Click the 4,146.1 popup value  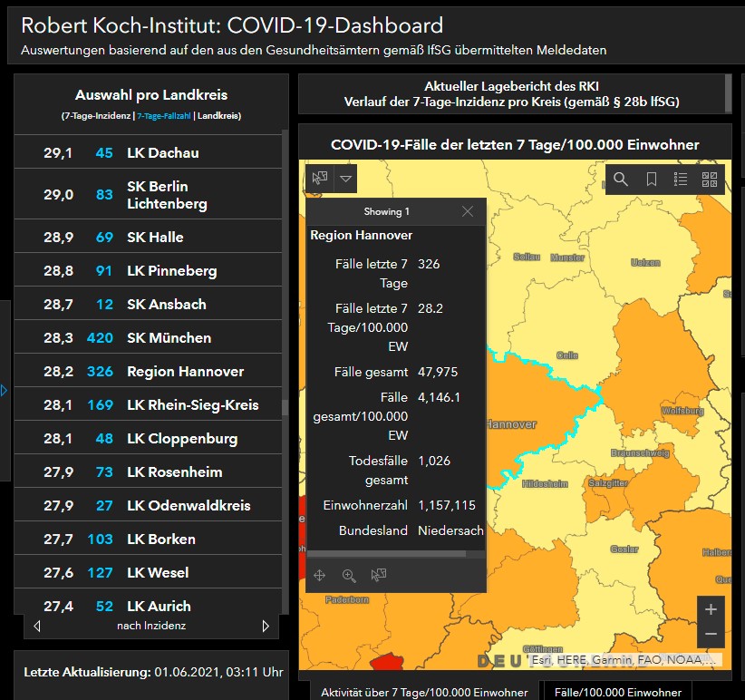439,397
